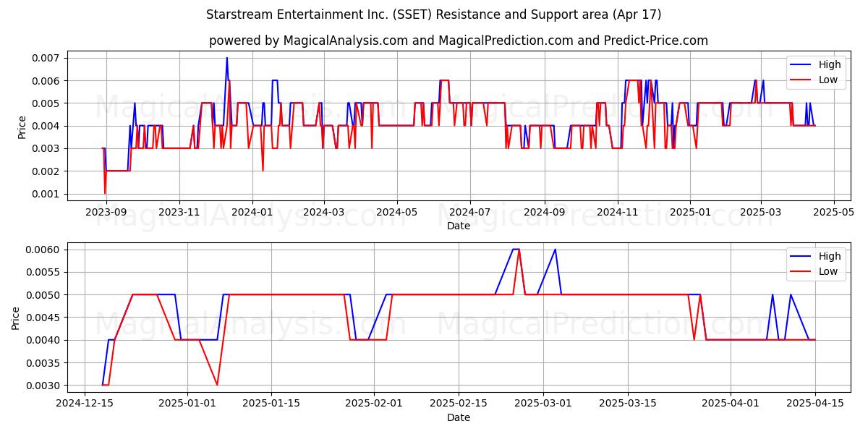Image resolution: width=868 pixels, height=434 pixels.
Task: Click the '0.001' price tick label
Action: click(47, 194)
